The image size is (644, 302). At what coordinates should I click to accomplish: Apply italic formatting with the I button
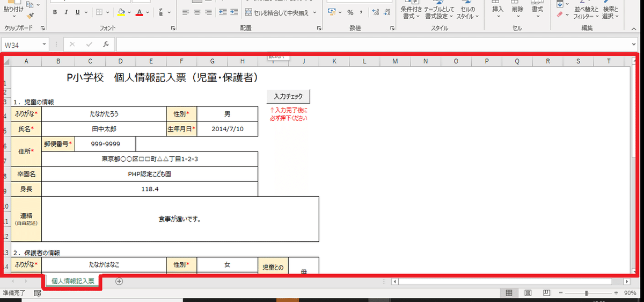click(x=67, y=12)
